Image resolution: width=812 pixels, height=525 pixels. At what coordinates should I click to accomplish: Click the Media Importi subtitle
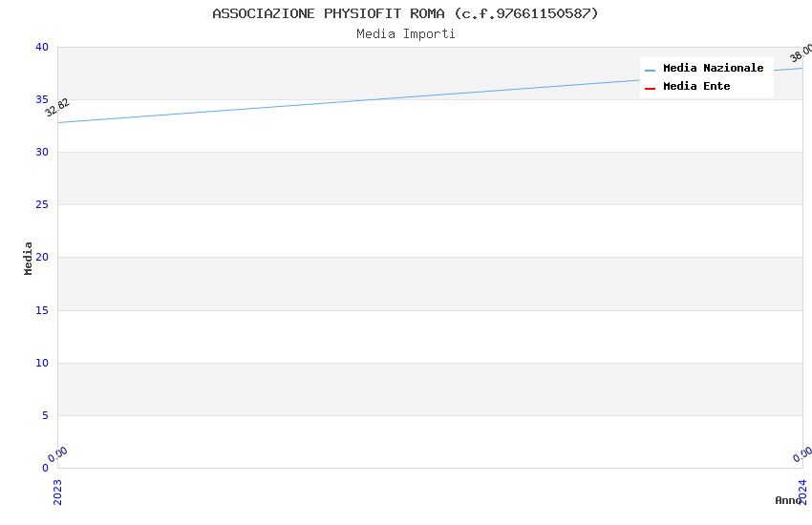coord(405,34)
